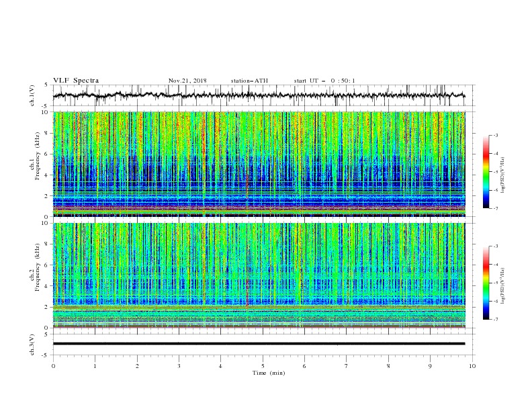This screenshot has height=411, width=532.
Task: Click the "-7" tick on upper color bar
Action: pos(495,208)
